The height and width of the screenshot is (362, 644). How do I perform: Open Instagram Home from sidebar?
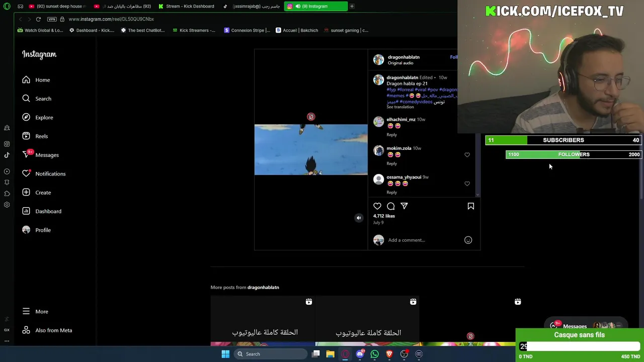[x=36, y=80]
